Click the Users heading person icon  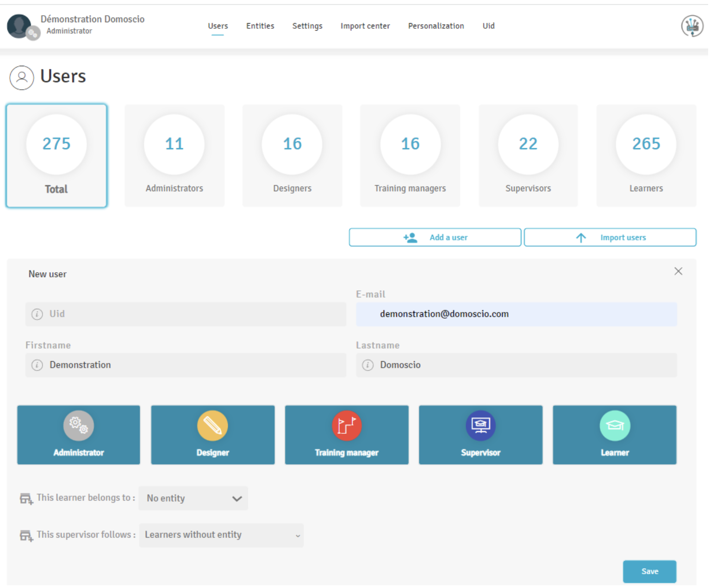[x=22, y=77]
